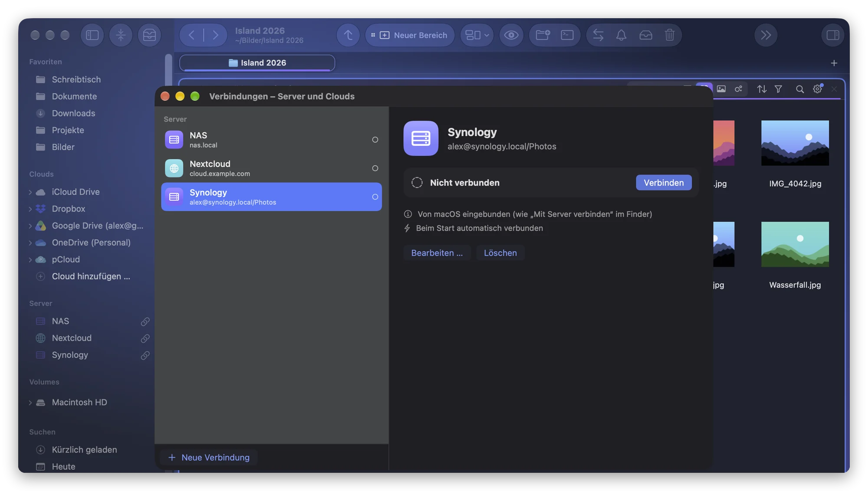Image resolution: width=868 pixels, height=491 pixels.
Task: Expand the iCloud Drive tree item
Action: [30, 192]
